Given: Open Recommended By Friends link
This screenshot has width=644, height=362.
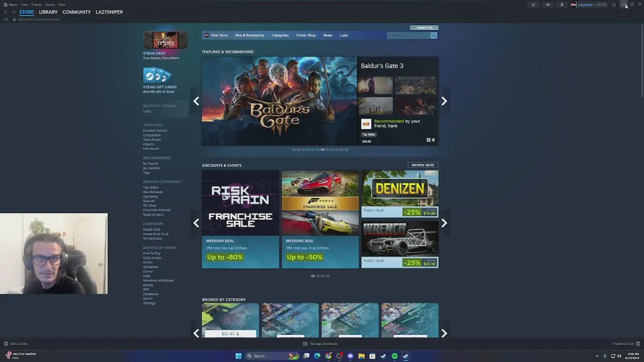Looking at the screenshot, I should point(150,164).
